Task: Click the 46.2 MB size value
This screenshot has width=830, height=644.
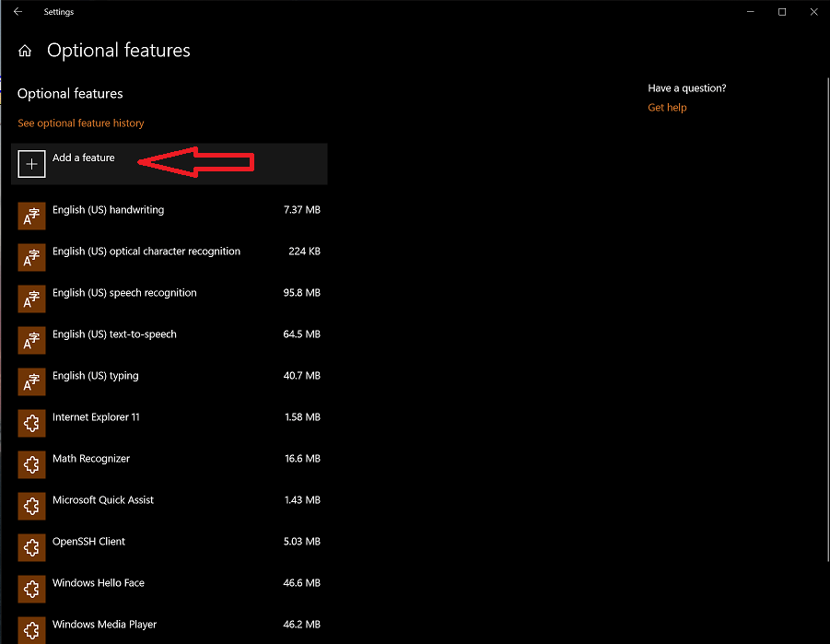Action: point(302,625)
